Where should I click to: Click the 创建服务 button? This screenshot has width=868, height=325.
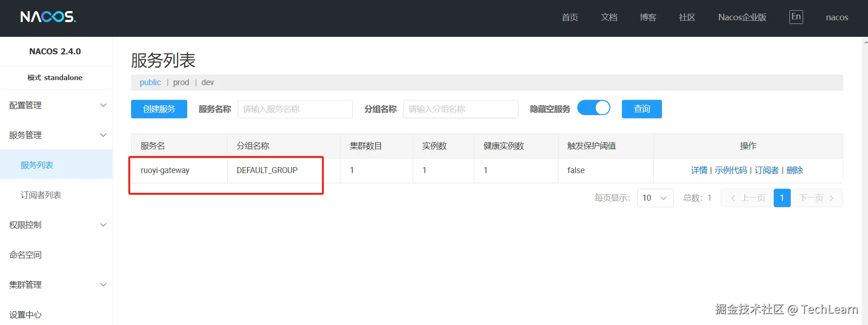click(x=159, y=109)
